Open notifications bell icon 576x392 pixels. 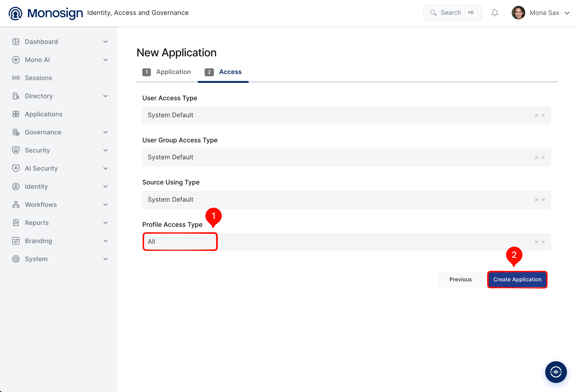(494, 13)
